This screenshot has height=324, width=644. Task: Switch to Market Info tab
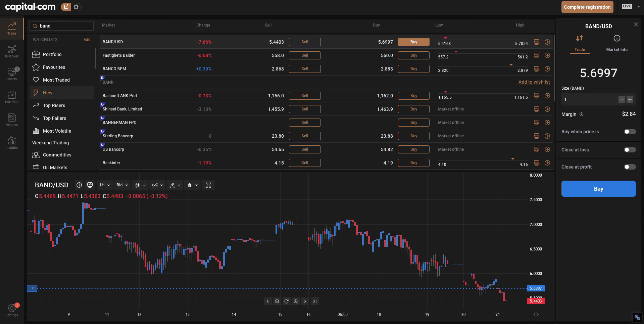pyautogui.click(x=617, y=43)
